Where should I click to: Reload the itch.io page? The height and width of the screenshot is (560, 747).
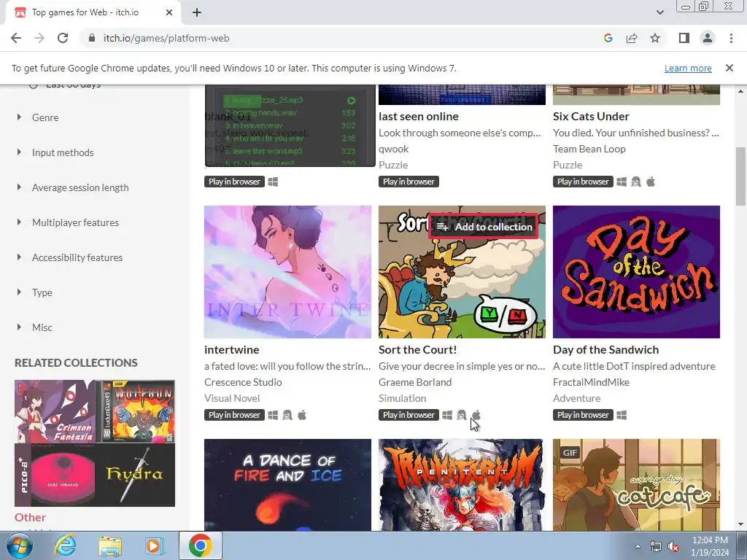[x=63, y=38]
